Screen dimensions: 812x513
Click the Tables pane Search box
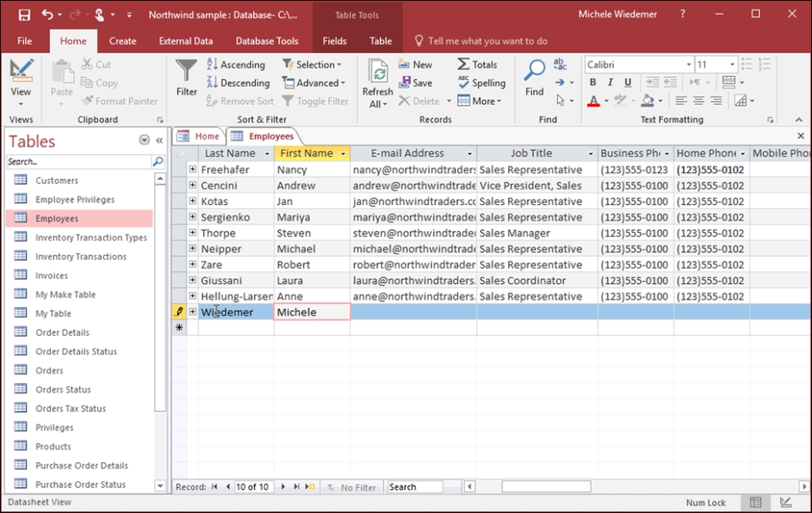[78, 162]
